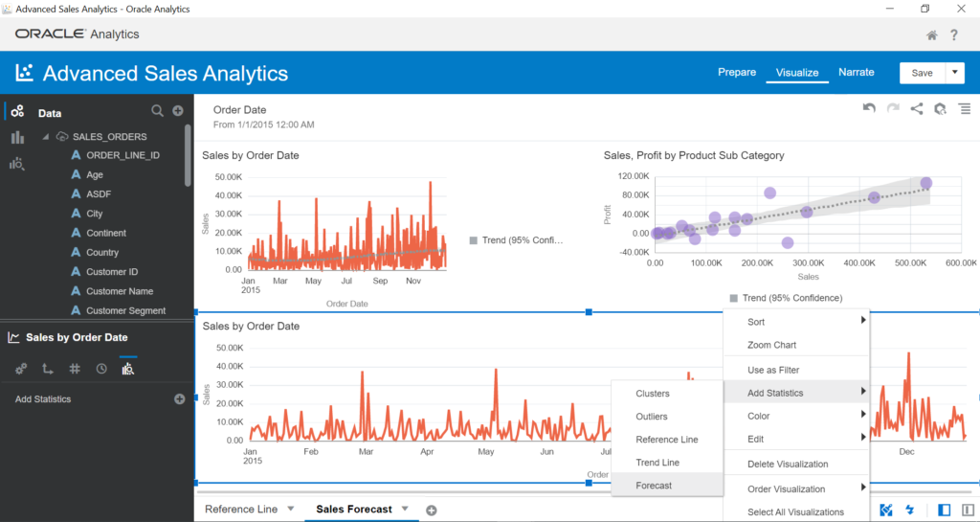The width and height of the screenshot is (980, 522).
Task: Toggle the grammar panel visibility icon
Action: (969, 510)
